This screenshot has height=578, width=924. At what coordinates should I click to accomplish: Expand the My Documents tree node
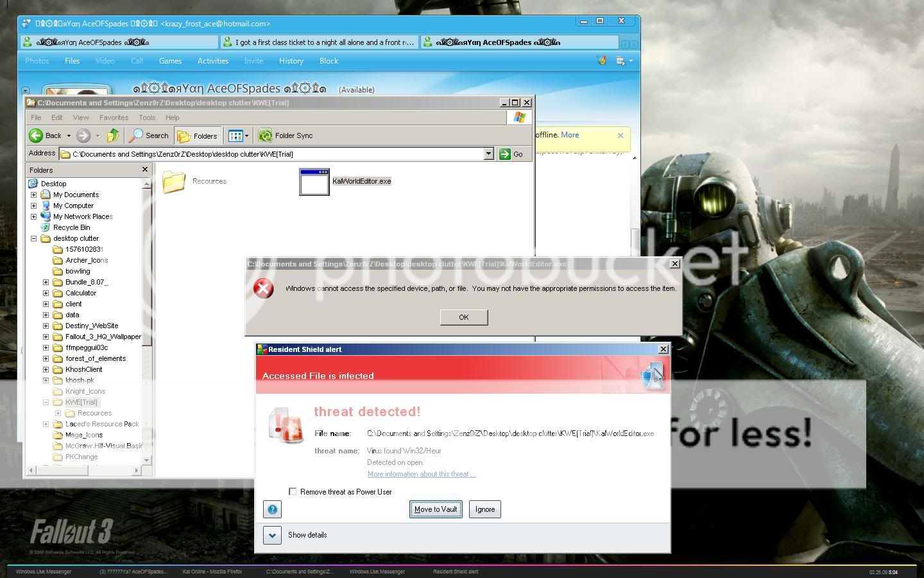[x=33, y=195]
